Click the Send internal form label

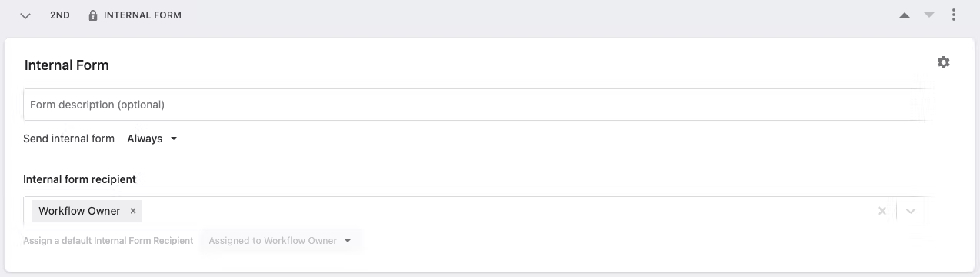tap(69, 138)
